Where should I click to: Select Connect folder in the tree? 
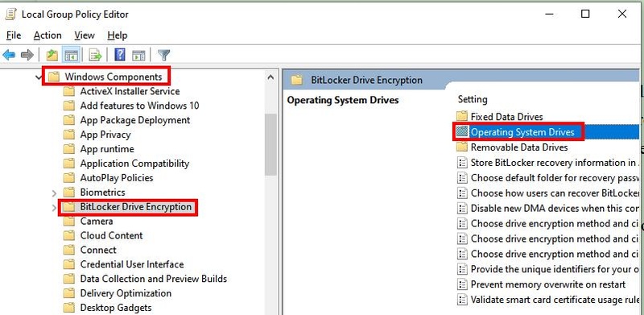coord(98,250)
